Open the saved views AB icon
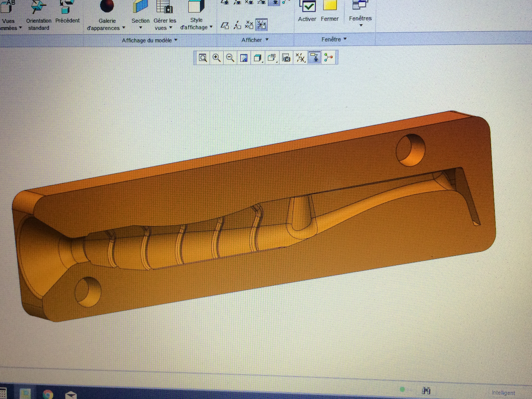 [272, 58]
